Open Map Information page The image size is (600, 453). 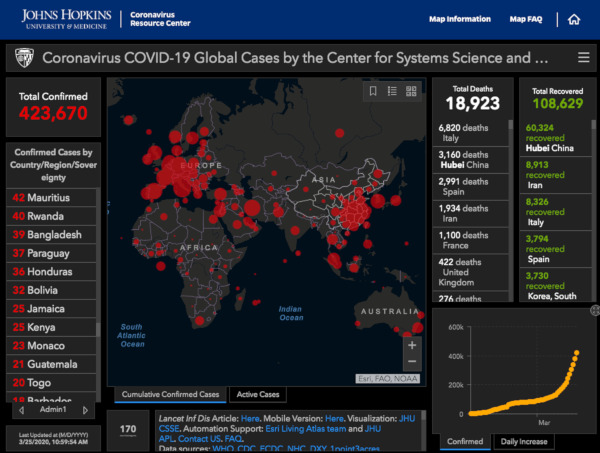point(460,19)
